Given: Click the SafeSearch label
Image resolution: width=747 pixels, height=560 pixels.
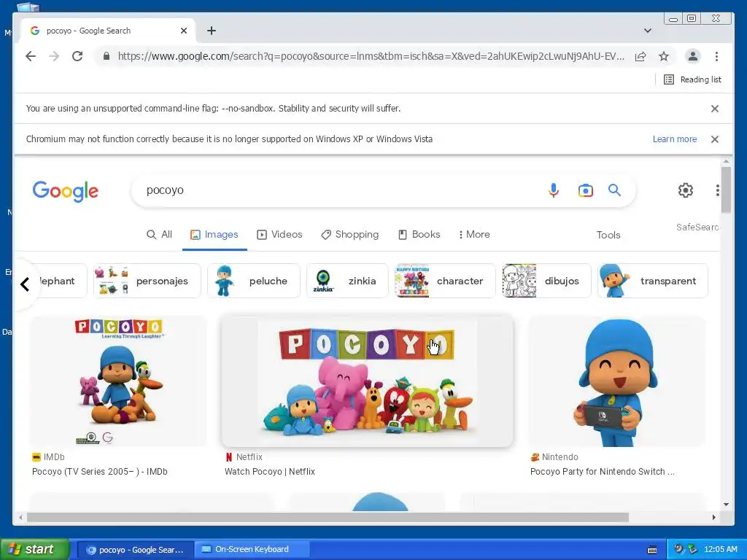Looking at the screenshot, I should 697,227.
